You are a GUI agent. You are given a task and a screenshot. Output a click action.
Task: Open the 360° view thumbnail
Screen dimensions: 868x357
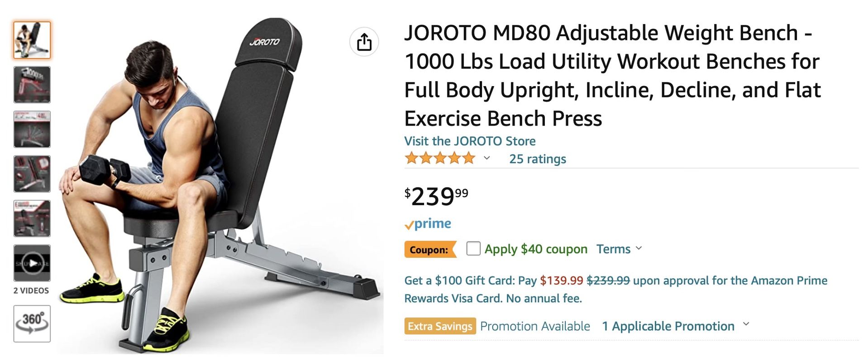pos(32,323)
